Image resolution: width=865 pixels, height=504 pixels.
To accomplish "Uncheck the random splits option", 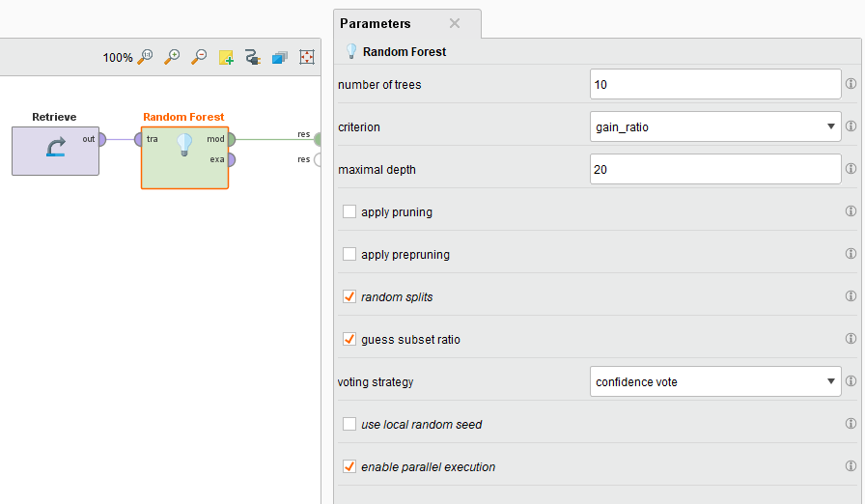I will pyautogui.click(x=349, y=296).
